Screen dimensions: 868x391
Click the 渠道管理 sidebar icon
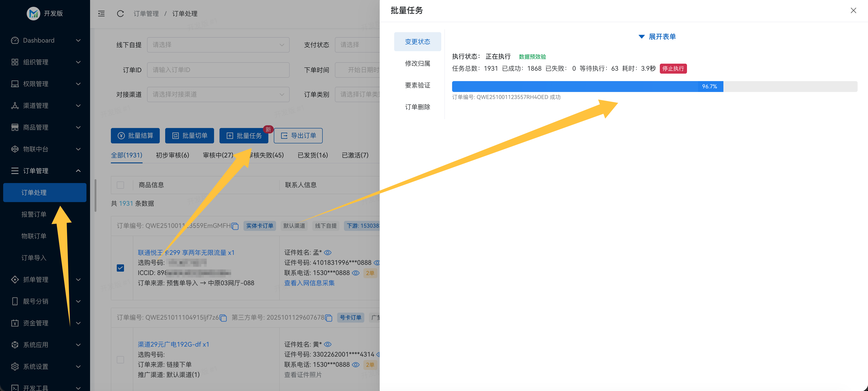pyautogui.click(x=14, y=106)
